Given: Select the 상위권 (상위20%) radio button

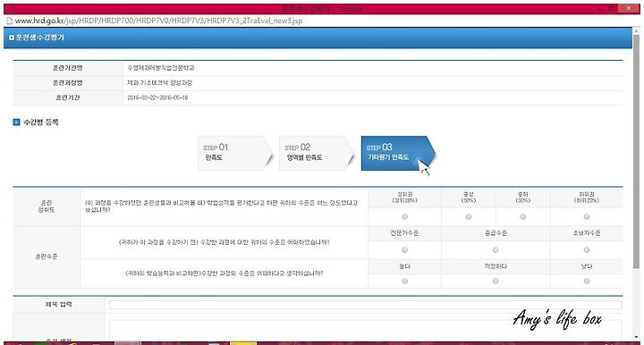Looking at the screenshot, I should tap(405, 216).
